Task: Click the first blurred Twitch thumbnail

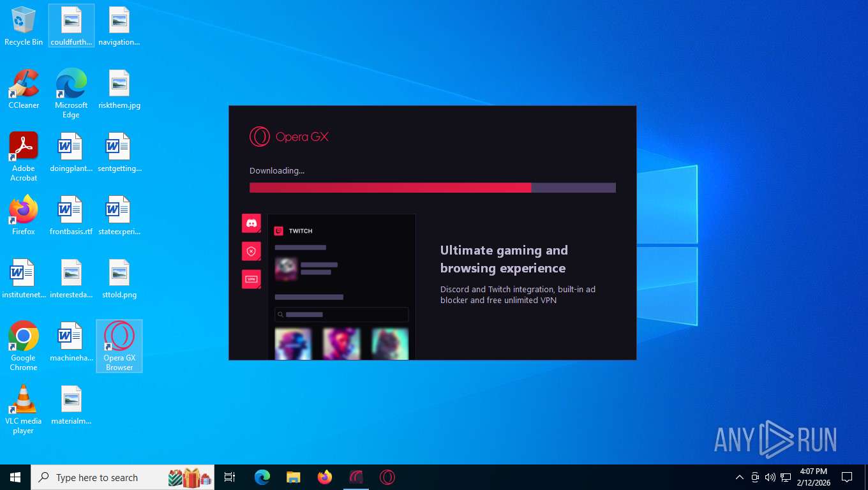Action: pyautogui.click(x=293, y=344)
